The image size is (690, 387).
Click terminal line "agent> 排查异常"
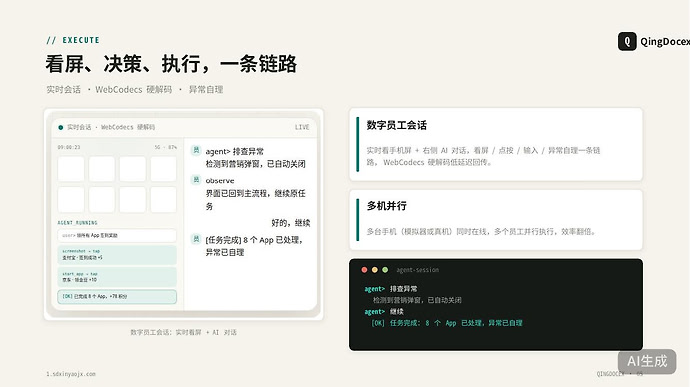(x=391, y=289)
